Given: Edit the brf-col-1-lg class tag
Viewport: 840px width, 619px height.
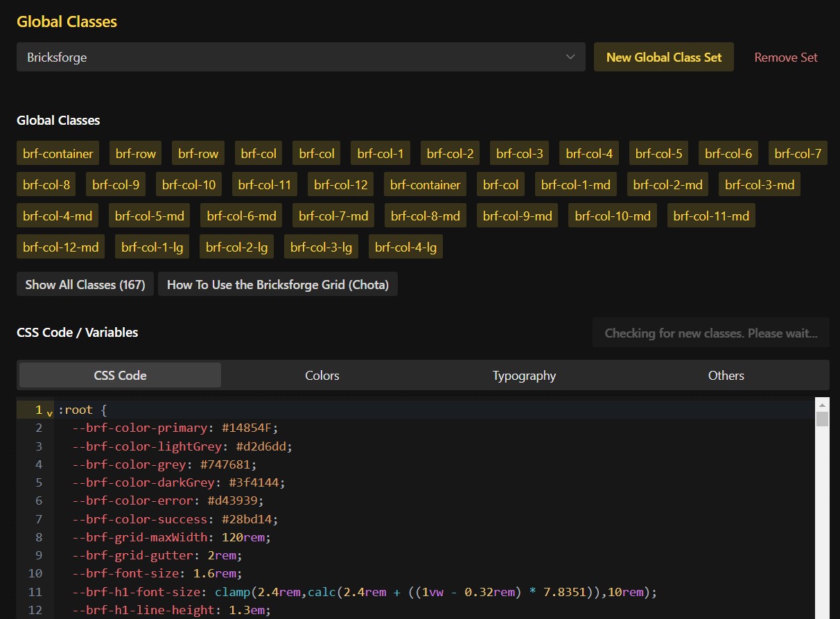Looking at the screenshot, I should pyautogui.click(x=152, y=247).
